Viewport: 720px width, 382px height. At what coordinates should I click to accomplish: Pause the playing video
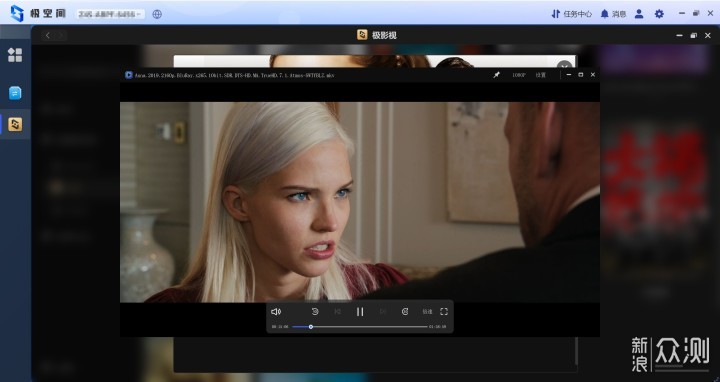pyautogui.click(x=360, y=312)
